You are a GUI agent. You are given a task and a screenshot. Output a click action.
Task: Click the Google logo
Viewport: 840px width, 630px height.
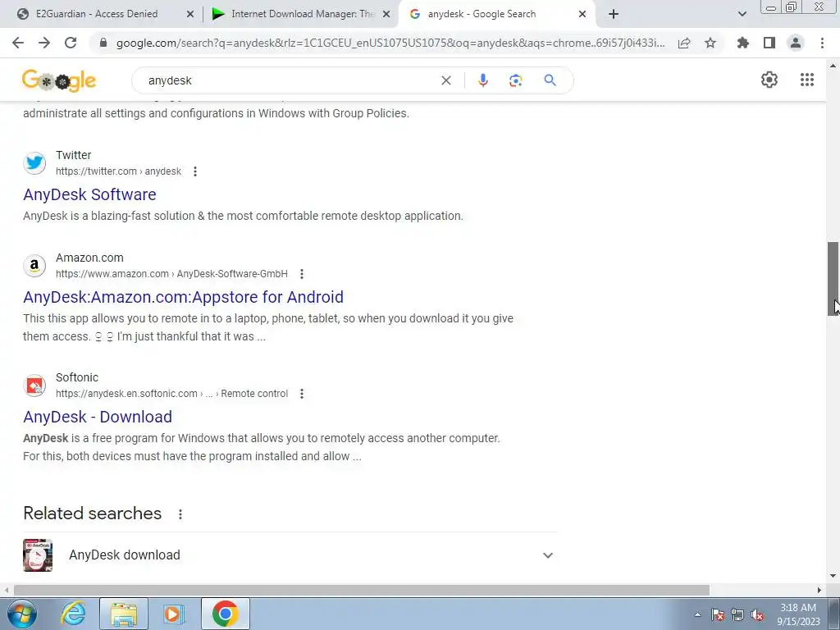pos(59,81)
